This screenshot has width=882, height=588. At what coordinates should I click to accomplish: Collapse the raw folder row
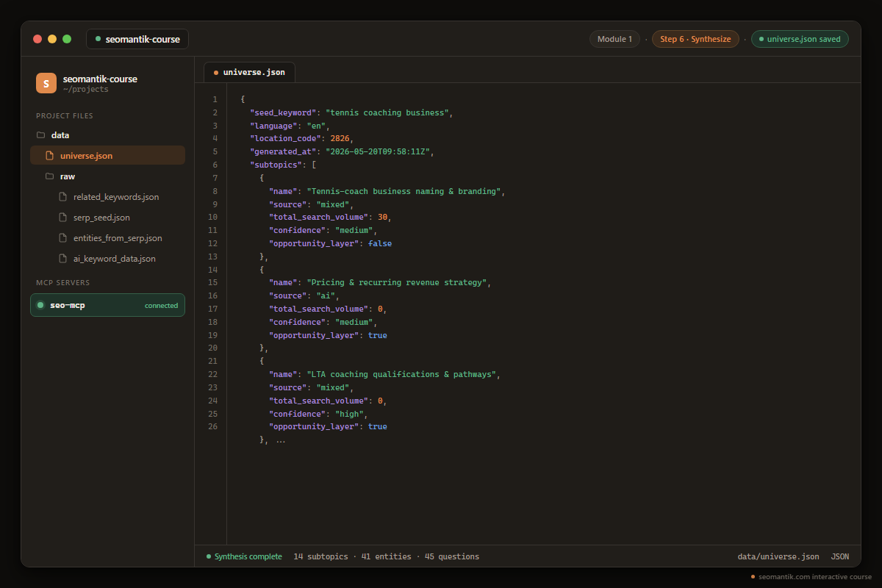pos(107,176)
